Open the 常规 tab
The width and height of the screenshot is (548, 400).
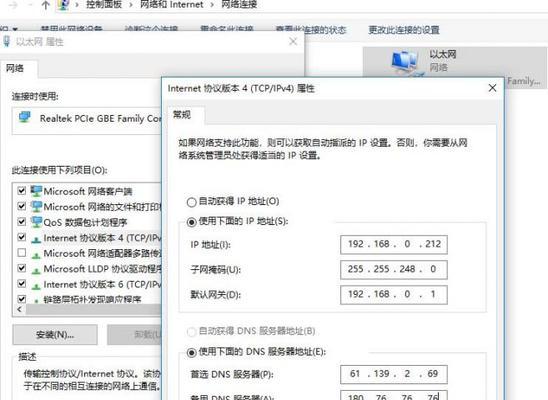(182, 115)
